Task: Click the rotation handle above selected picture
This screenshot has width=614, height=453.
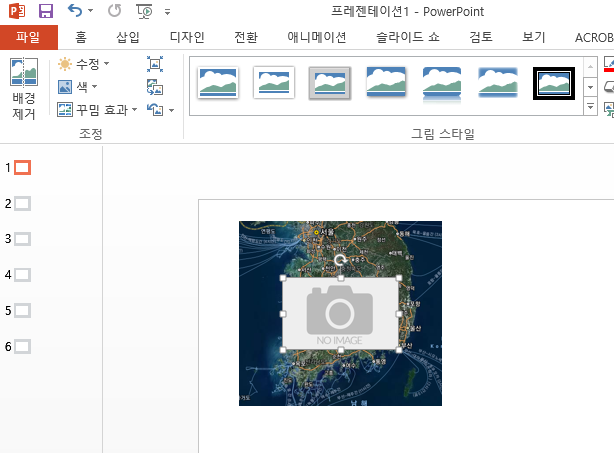Action: (341, 260)
